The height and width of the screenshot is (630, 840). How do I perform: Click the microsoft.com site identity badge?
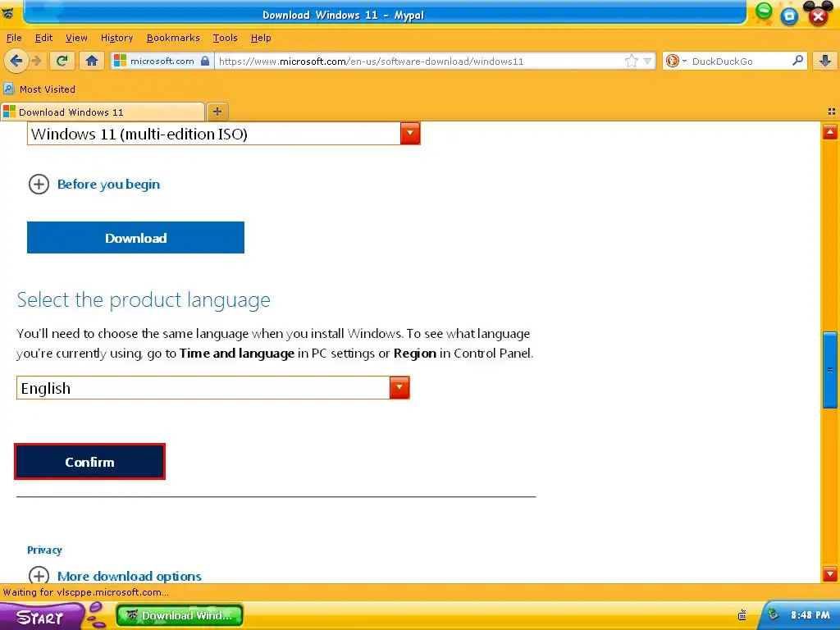162,61
